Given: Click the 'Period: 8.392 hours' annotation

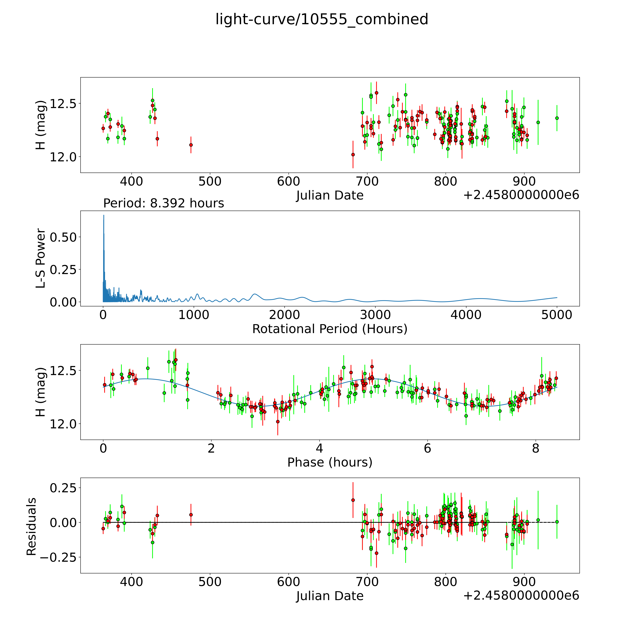Looking at the screenshot, I should click(x=163, y=203).
